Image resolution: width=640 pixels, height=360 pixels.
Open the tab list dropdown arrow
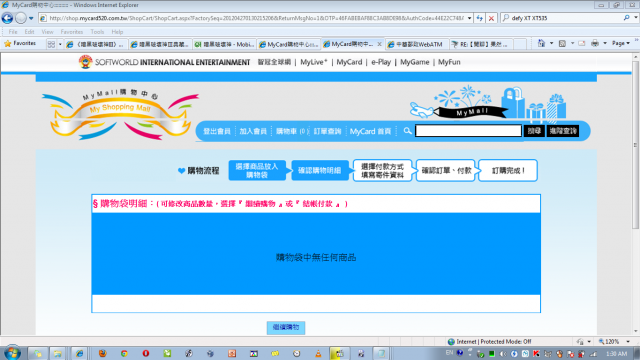coord(60,44)
